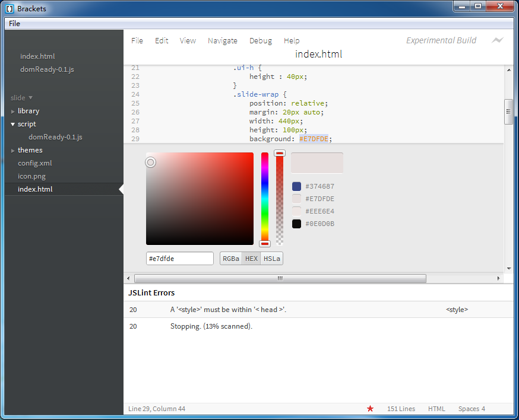Switch color format to HEX
Screen dimensions: 519x420
pos(251,259)
